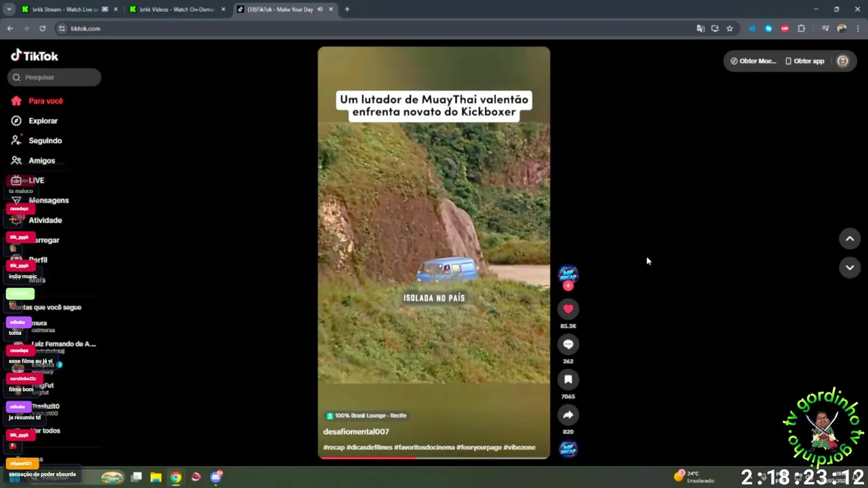Open the blue sound wave extension
868x488 pixels.
pyautogui.click(x=752, y=28)
